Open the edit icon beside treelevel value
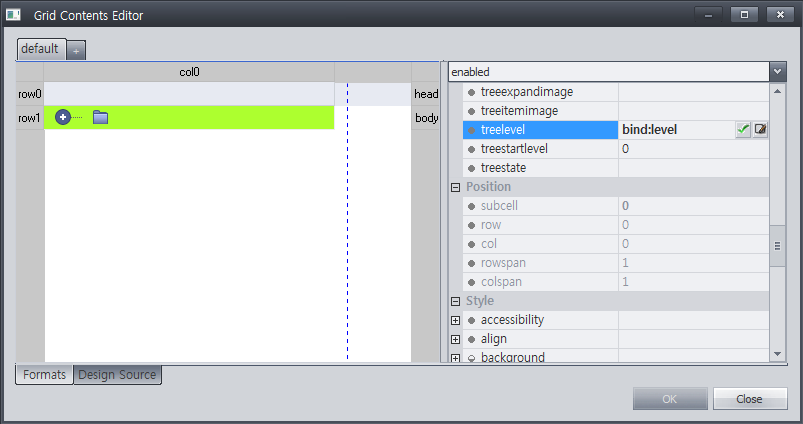Screen dimensions: 803x424 click(760, 130)
